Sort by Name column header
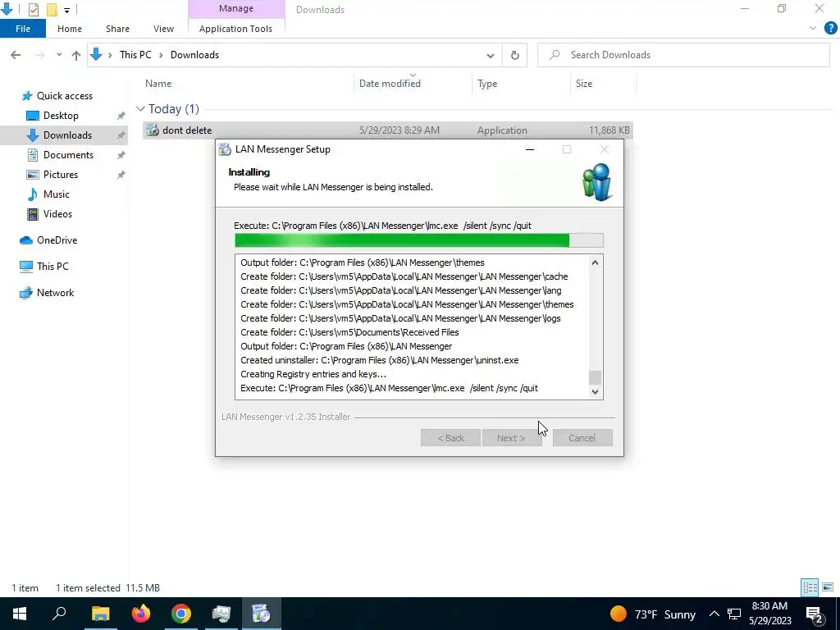This screenshot has width=840, height=630. click(158, 84)
